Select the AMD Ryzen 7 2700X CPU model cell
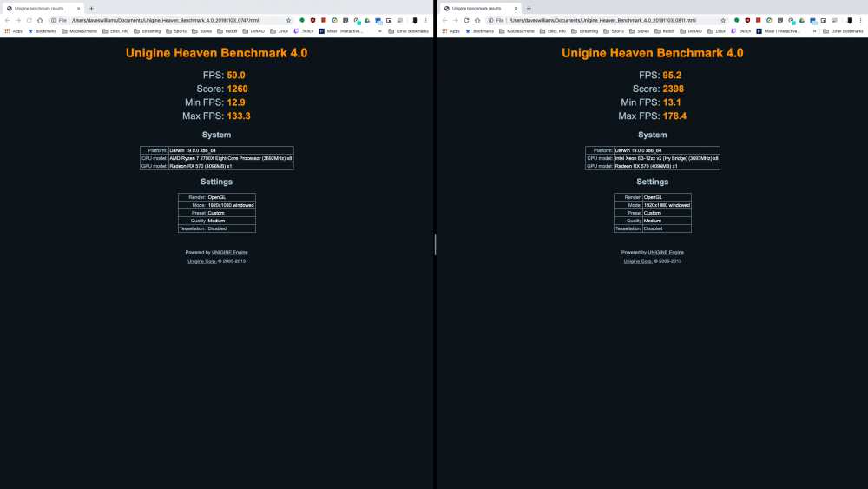This screenshot has height=489, width=868. tap(231, 158)
